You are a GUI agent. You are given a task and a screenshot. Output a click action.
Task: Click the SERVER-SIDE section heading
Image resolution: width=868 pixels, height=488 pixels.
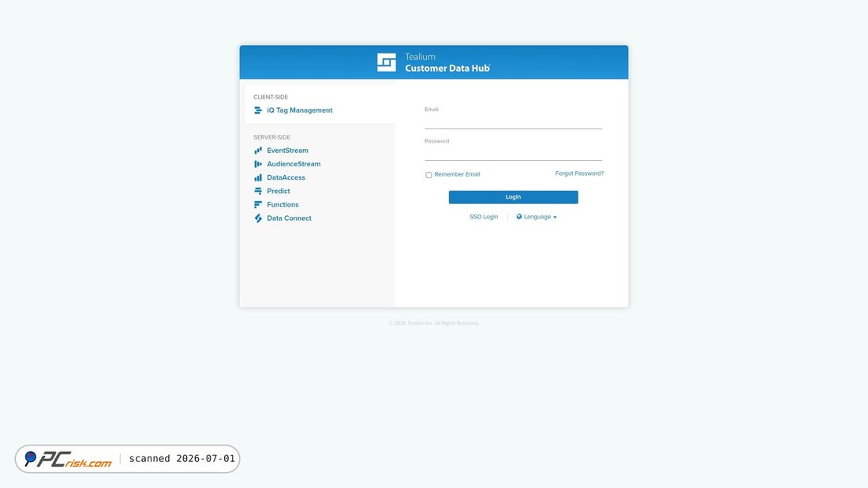[x=271, y=137]
